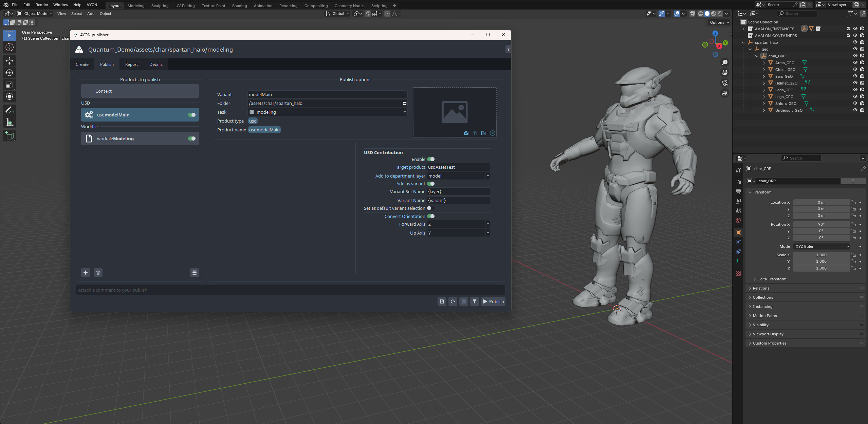Open the Object Mode dropdown
The image size is (868, 424).
coord(35,14)
